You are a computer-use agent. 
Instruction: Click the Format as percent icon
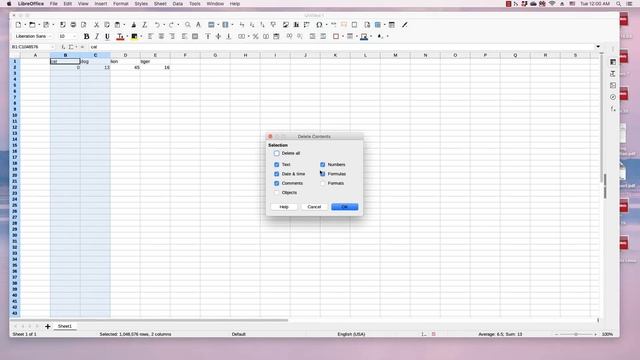[256, 36]
